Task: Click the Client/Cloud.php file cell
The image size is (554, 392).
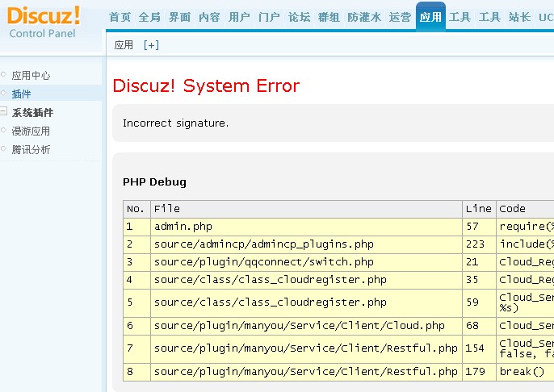Action: 306,326
